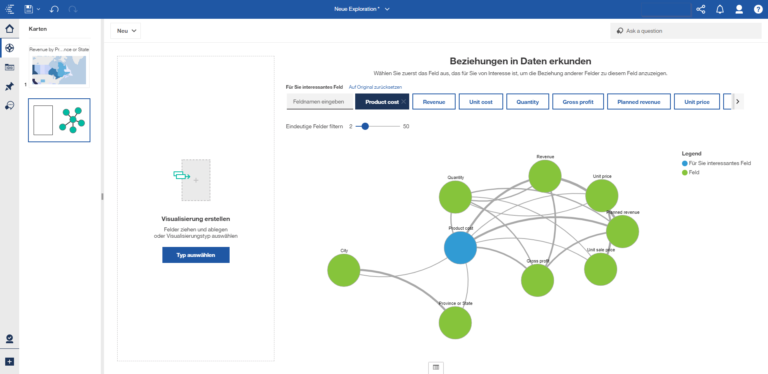
Task: Click the Ask a question field
Action: pyautogui.click(x=686, y=31)
